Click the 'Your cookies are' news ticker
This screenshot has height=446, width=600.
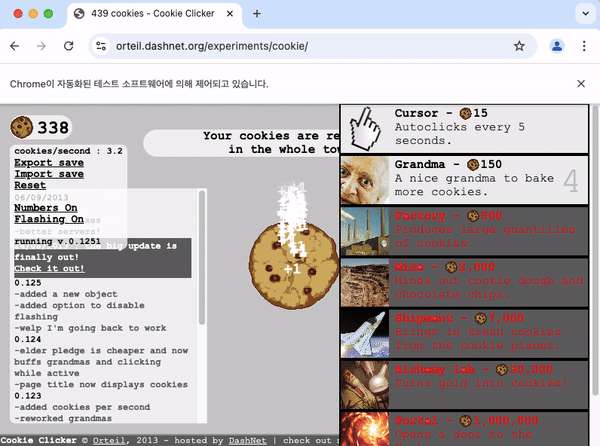tap(242, 143)
